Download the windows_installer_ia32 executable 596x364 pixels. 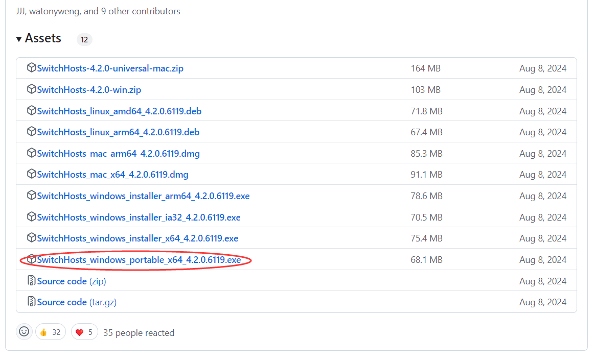(x=138, y=216)
